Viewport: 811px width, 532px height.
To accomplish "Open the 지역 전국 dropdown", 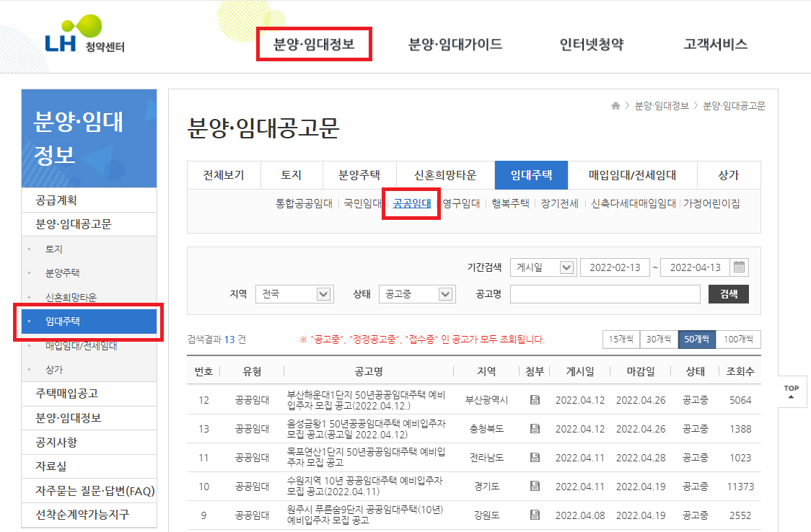I will point(294,294).
